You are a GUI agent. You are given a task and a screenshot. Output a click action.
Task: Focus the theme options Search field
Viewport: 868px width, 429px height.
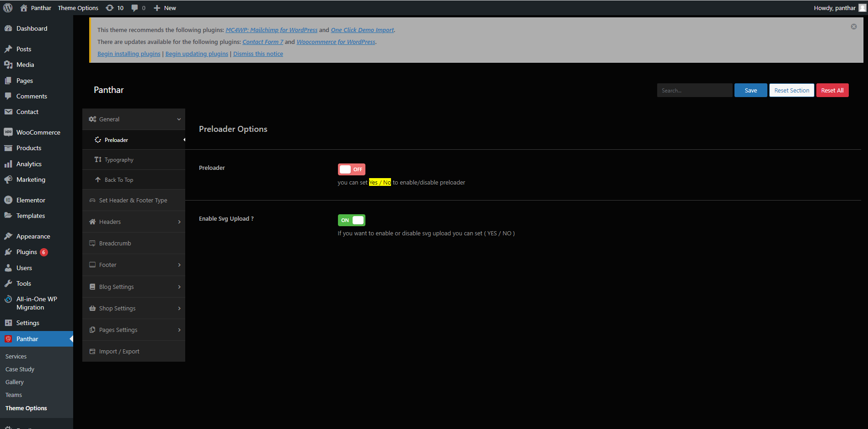coord(695,90)
